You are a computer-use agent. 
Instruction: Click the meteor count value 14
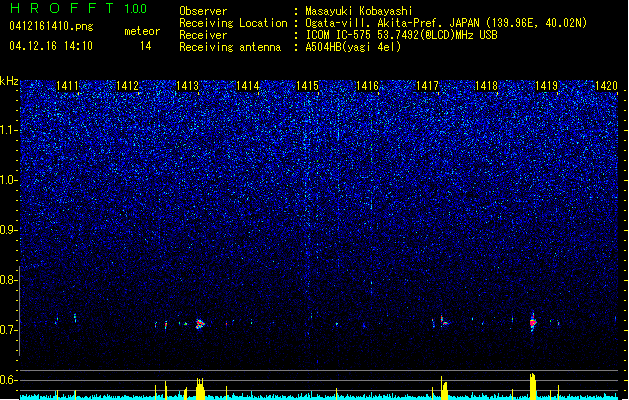[146, 46]
